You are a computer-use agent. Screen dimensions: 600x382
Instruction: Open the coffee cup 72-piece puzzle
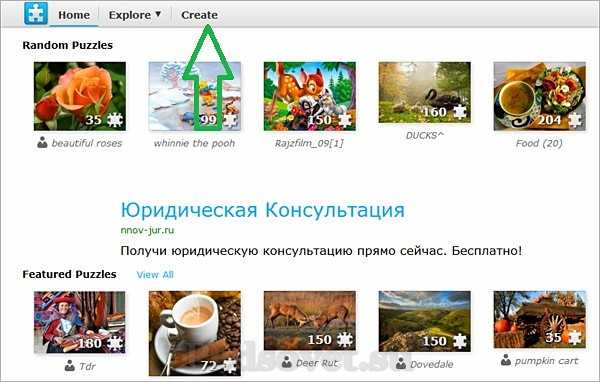[x=195, y=333]
